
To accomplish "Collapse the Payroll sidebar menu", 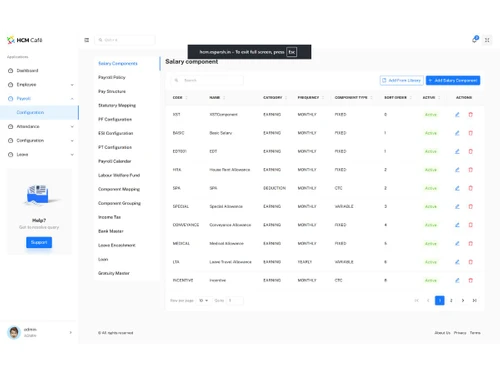I will tap(40, 99).
